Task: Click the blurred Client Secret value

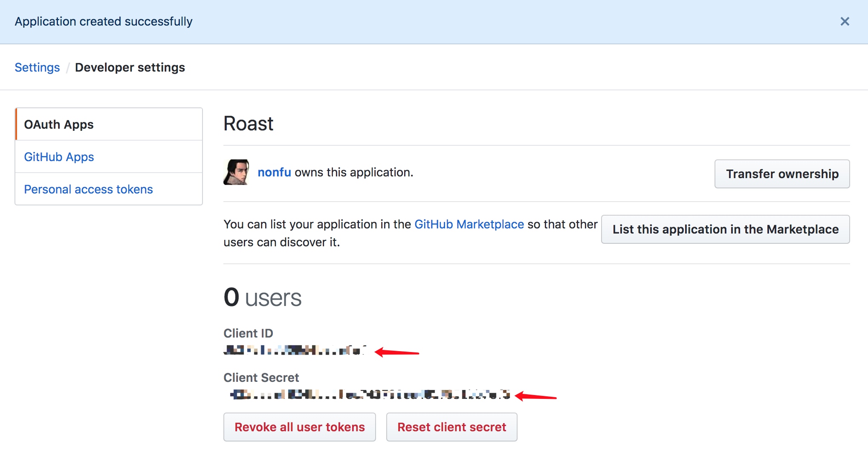Action: [369, 395]
